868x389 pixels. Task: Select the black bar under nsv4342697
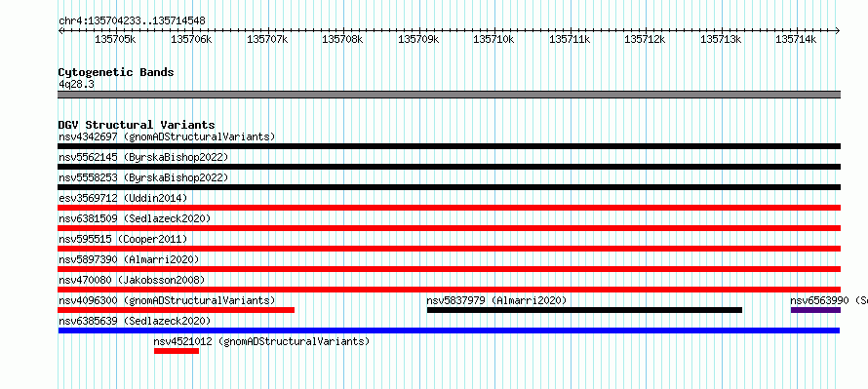tap(449, 146)
